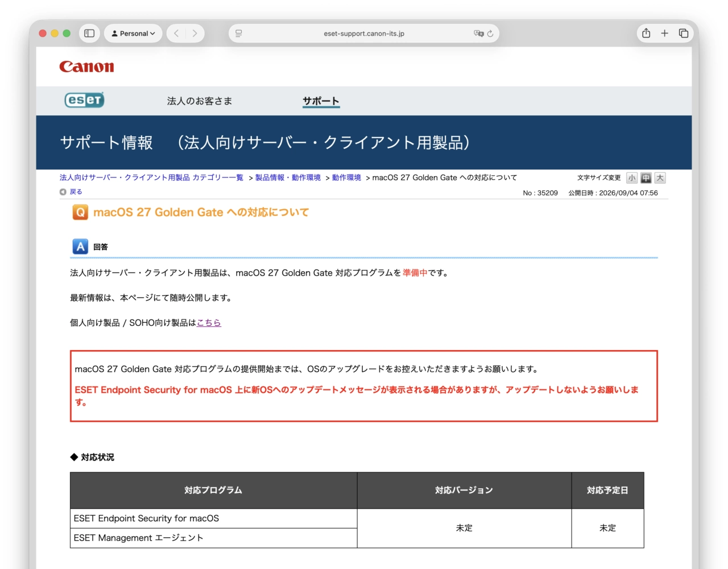Go forward with the Safari forward arrow
Screen dimensions: 728x569
point(195,34)
